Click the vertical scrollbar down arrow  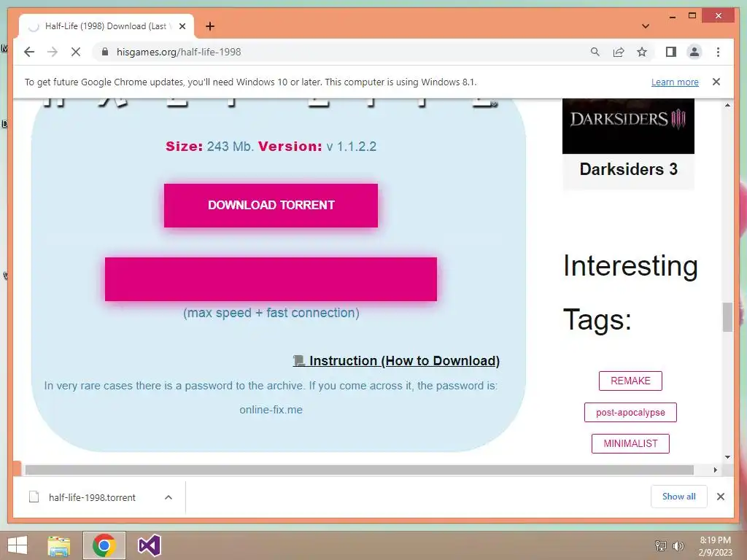(727, 457)
